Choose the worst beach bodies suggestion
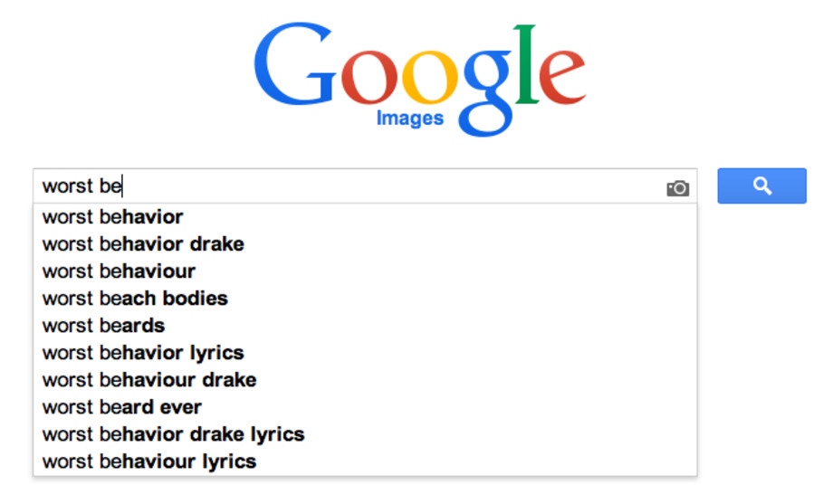This screenshot has height=504, width=833. (x=365, y=298)
